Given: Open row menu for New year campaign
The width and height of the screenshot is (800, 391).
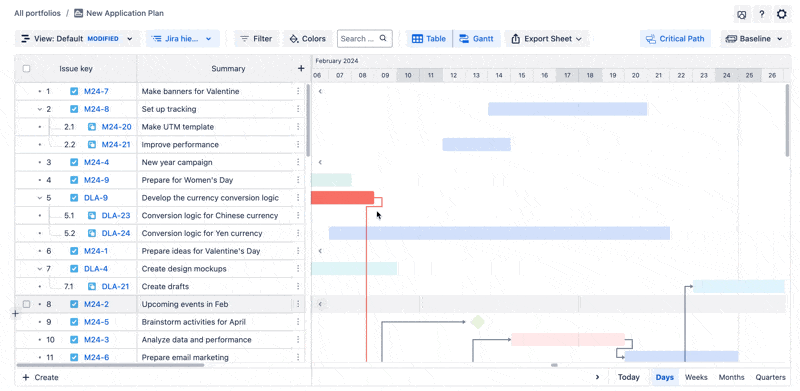Looking at the screenshot, I should [298, 162].
